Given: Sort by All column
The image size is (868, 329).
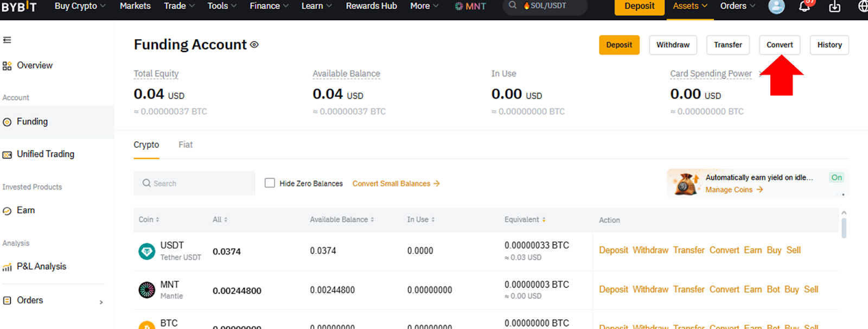Looking at the screenshot, I should click(220, 220).
